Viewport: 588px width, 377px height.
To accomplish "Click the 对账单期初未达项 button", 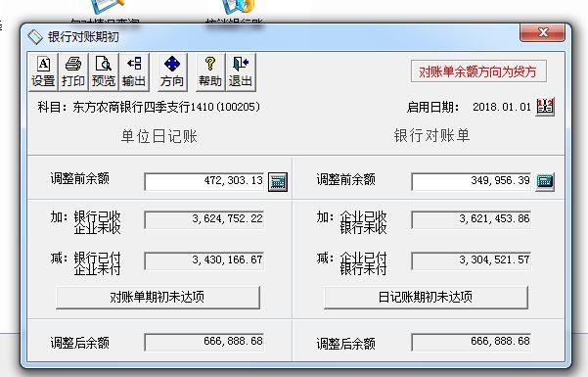I will (x=158, y=298).
